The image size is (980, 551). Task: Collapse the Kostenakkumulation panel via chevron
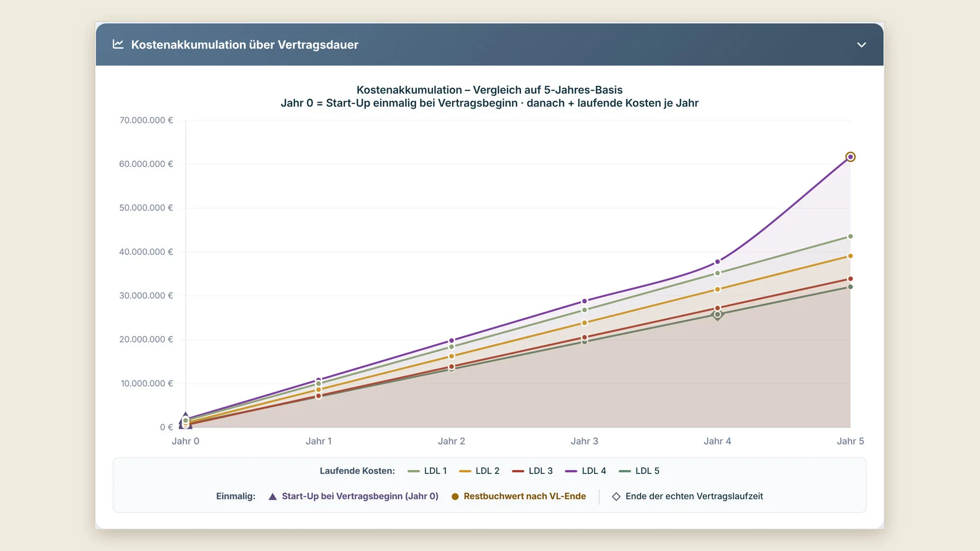click(861, 45)
